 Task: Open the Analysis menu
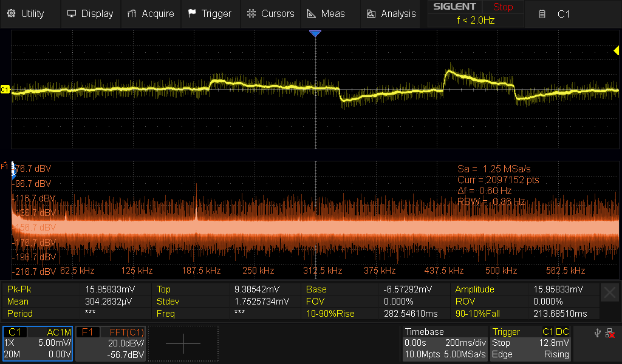(391, 13)
